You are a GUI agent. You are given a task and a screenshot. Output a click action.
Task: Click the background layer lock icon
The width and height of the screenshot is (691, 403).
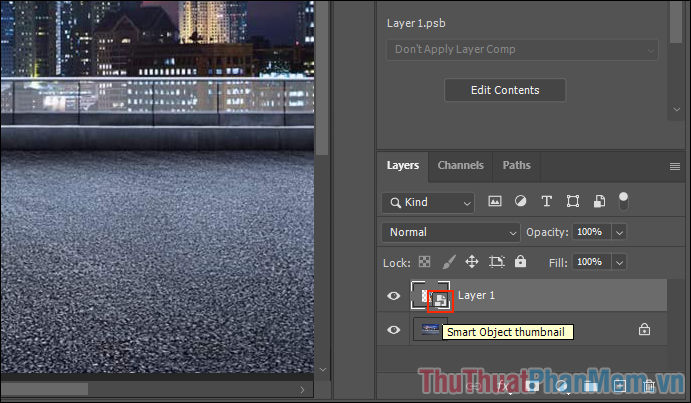pyautogui.click(x=644, y=329)
